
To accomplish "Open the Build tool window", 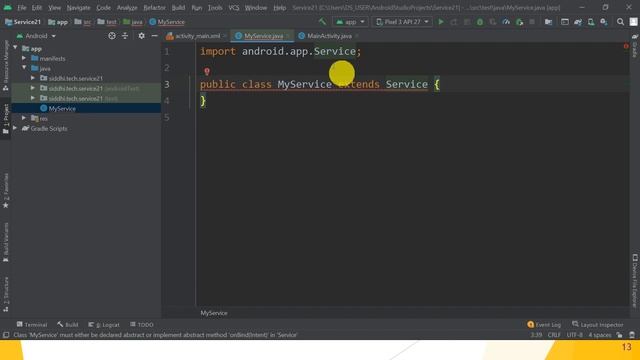I will pos(68,325).
